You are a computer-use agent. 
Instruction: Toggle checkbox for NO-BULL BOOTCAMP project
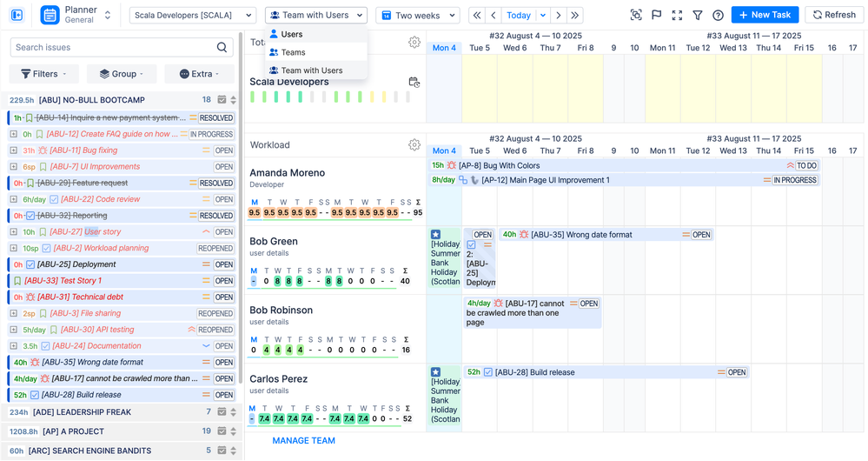(x=222, y=101)
